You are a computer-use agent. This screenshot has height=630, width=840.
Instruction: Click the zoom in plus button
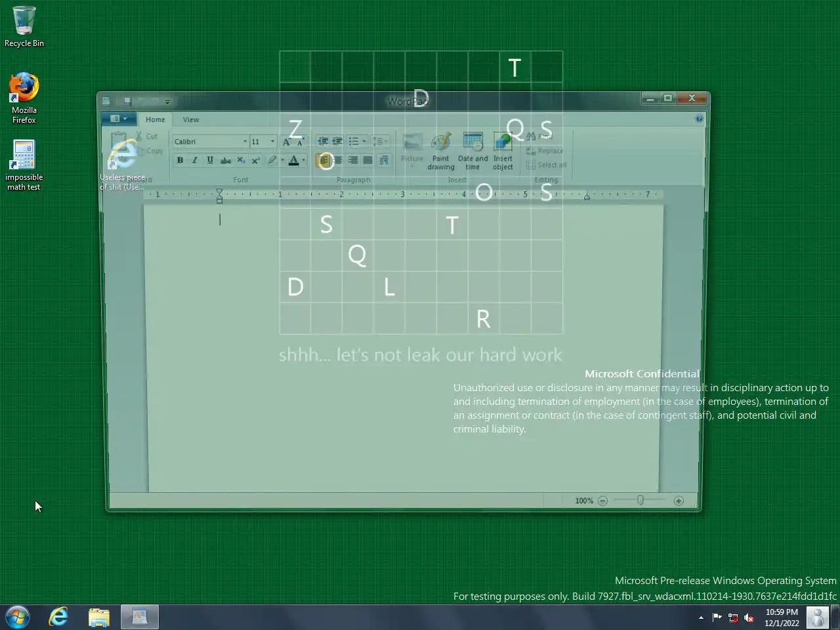(679, 501)
